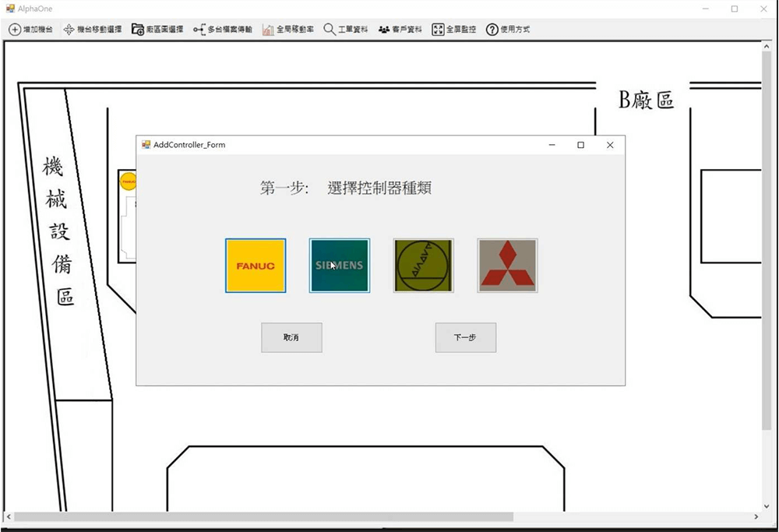The image size is (779, 532).
Task: Open the 廠區圖選擇 factory map chooser
Action: [157, 30]
